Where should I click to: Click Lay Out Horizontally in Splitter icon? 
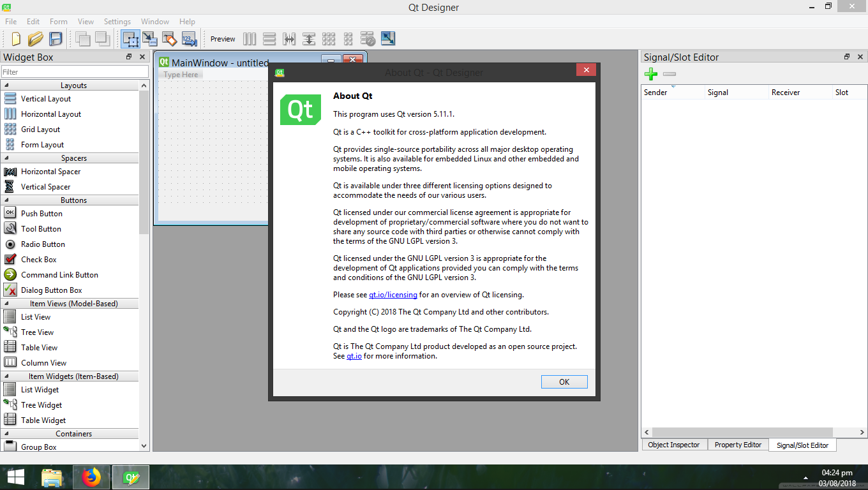289,39
